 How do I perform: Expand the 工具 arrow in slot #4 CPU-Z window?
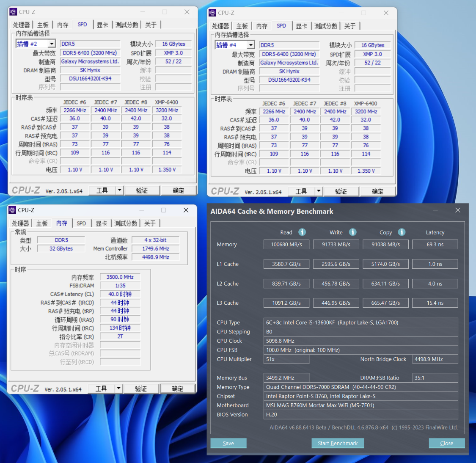319,191
